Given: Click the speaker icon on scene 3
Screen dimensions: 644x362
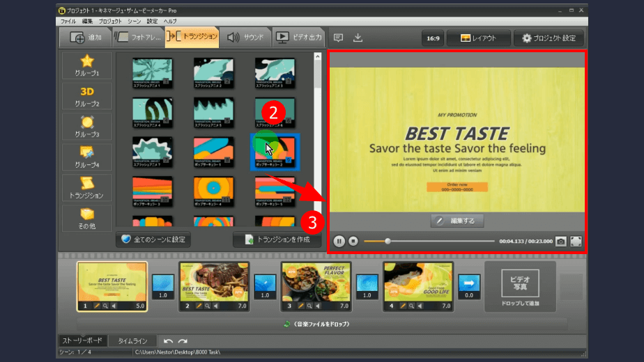Looking at the screenshot, I should tap(319, 306).
